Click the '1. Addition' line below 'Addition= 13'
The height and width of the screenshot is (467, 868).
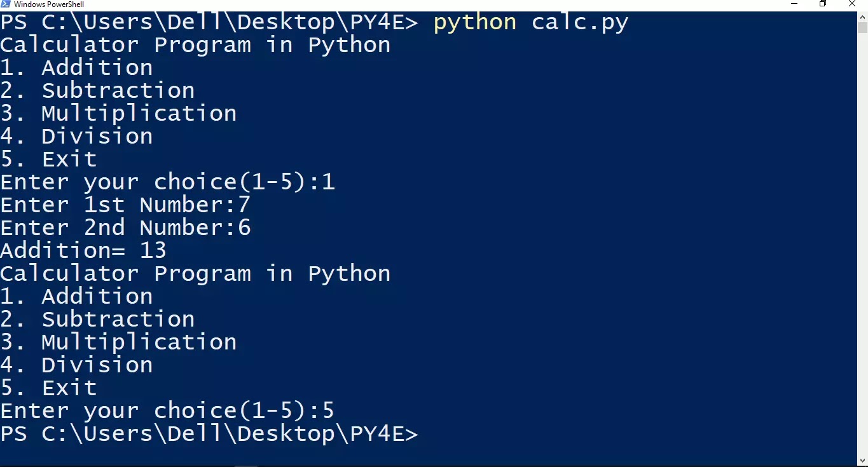coord(76,296)
